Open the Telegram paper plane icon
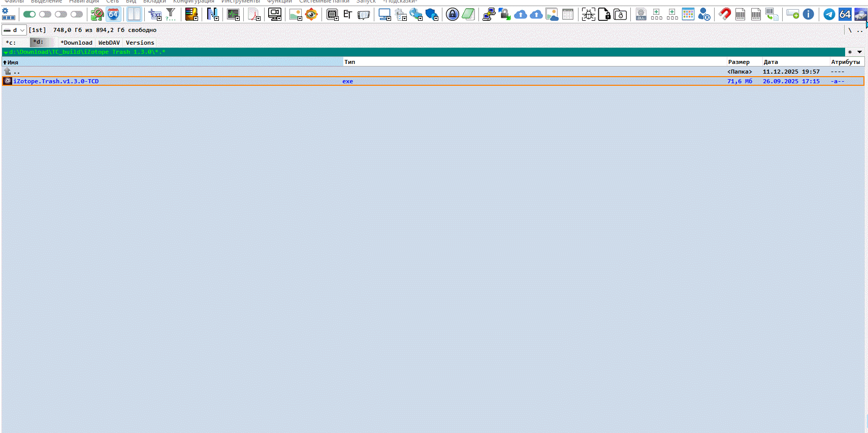 pyautogui.click(x=829, y=14)
